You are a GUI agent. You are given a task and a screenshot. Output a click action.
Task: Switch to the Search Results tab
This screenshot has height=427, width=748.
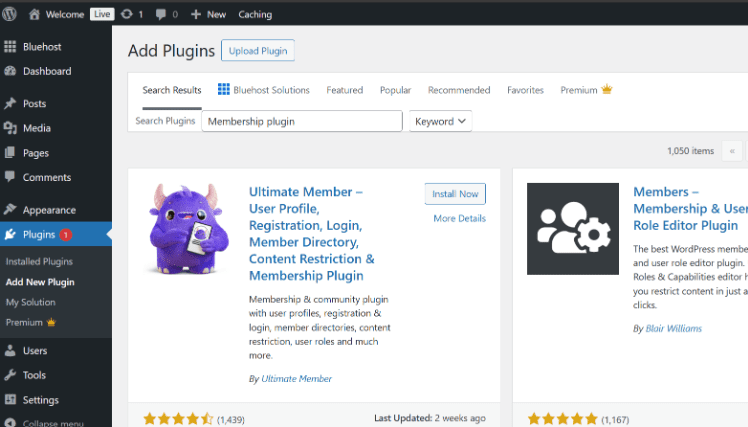tap(172, 90)
